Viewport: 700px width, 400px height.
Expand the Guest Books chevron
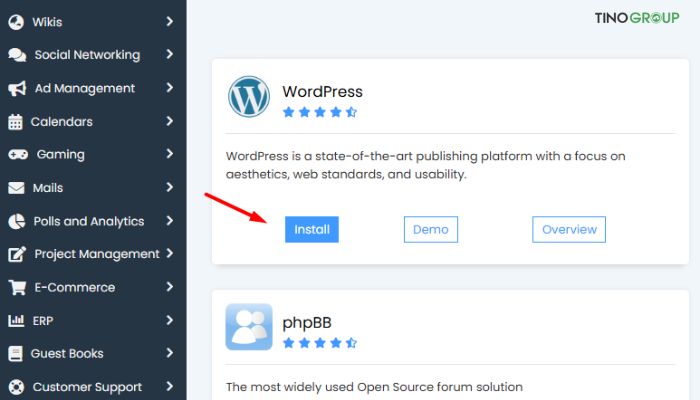[170, 353]
